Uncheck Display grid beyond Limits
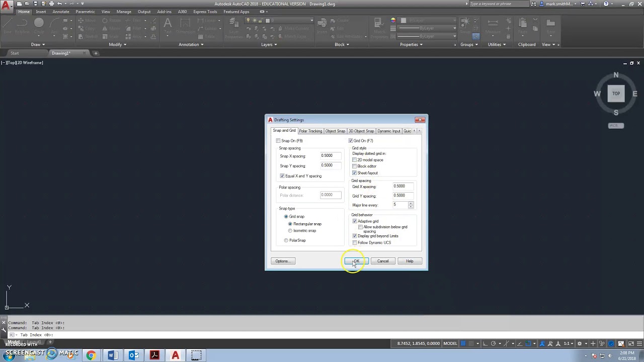The width and height of the screenshot is (644, 362). tap(355, 236)
